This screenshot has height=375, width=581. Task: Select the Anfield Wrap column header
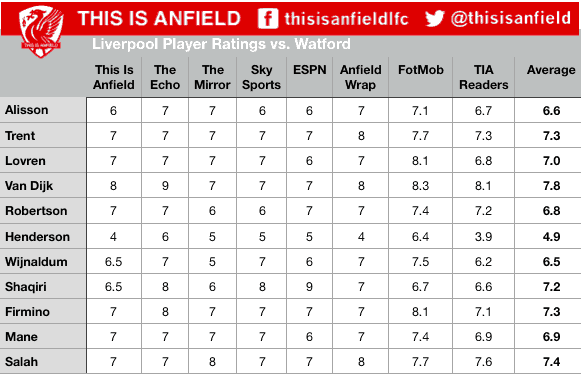[x=361, y=77]
